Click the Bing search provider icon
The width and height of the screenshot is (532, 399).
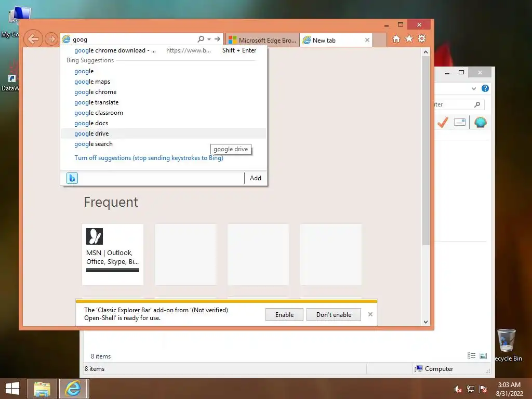click(72, 178)
